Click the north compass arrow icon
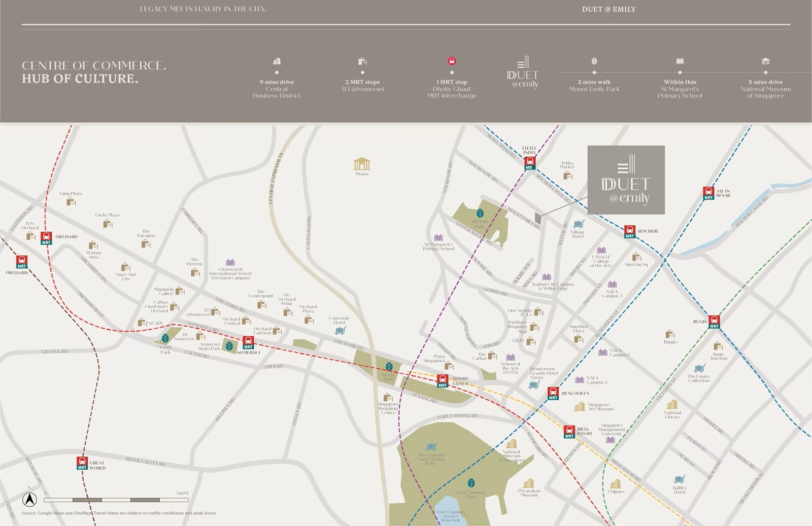This screenshot has width=812, height=526. pos(29,500)
